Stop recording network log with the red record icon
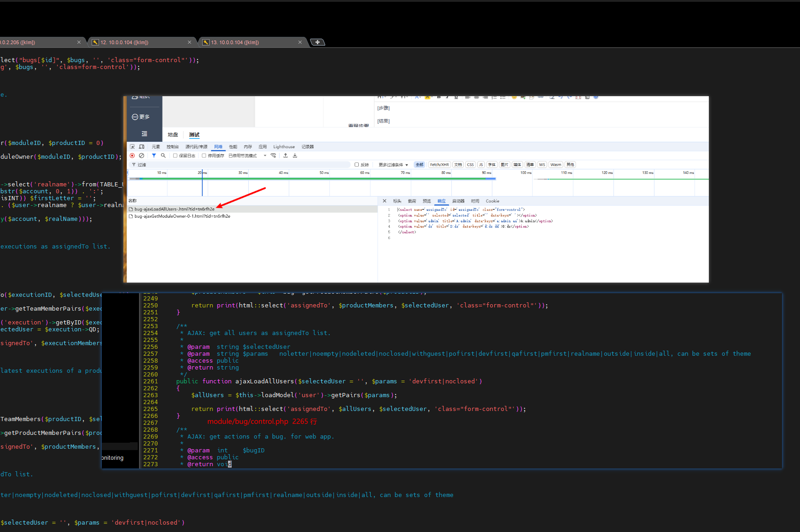Screen dimensions: 800x532 pyautogui.click(x=132, y=156)
